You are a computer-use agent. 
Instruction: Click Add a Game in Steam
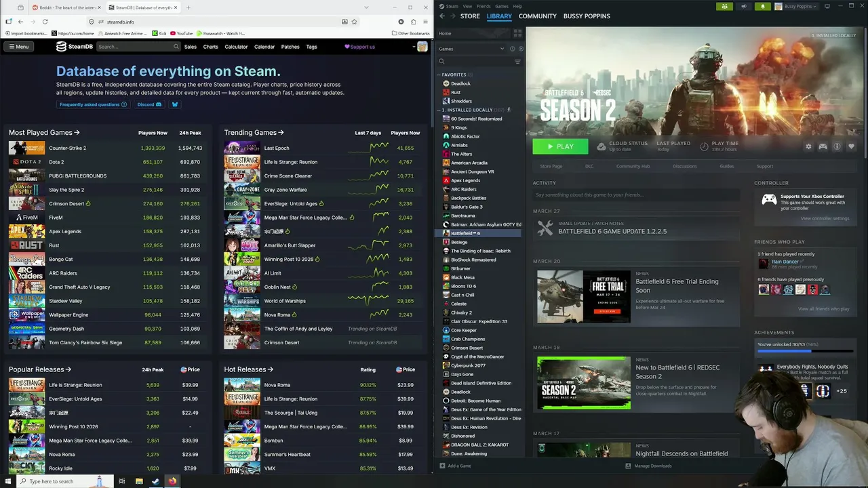[455, 466]
